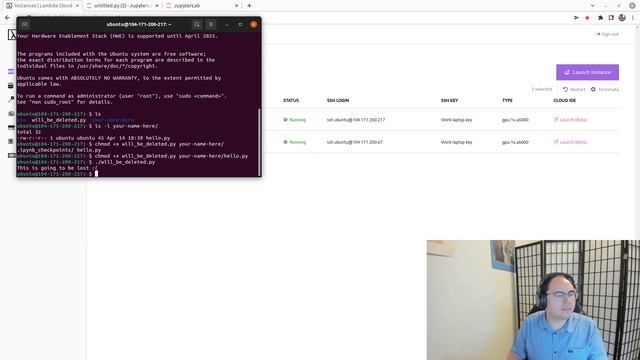Terminate the selected instances
Image resolution: width=640 pixels, height=360 pixels.
click(605, 89)
